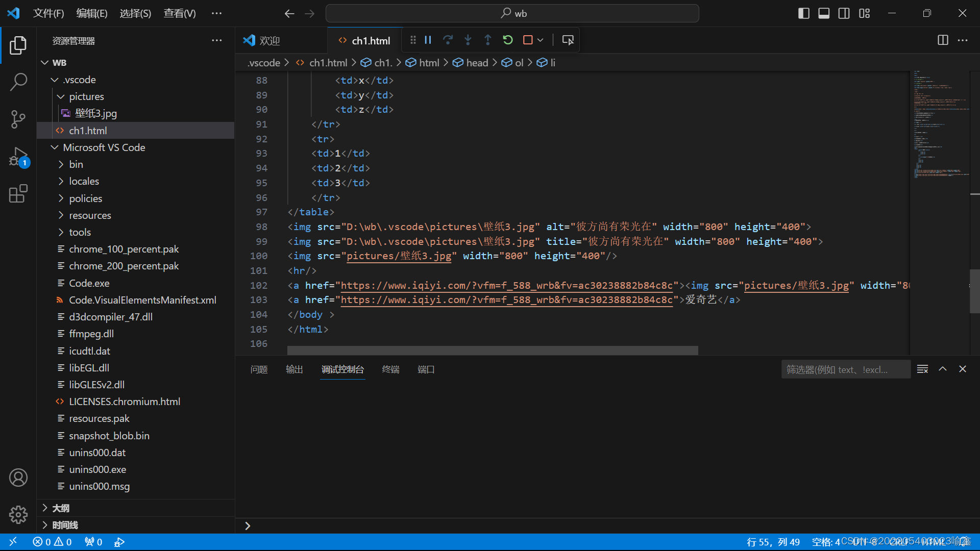This screenshot has width=980, height=551.
Task: Toggle the bottom panel visibility
Action: 824,13
